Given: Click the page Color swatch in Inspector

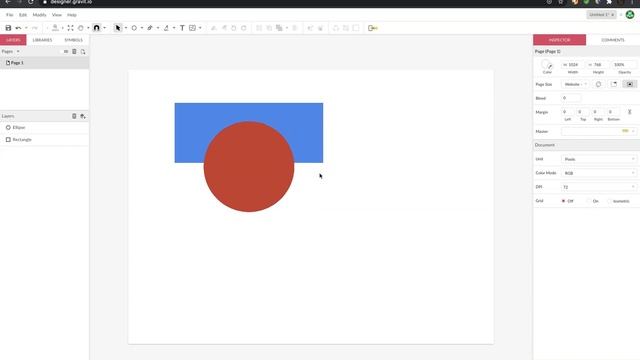Looking at the screenshot, I should pos(547,64).
